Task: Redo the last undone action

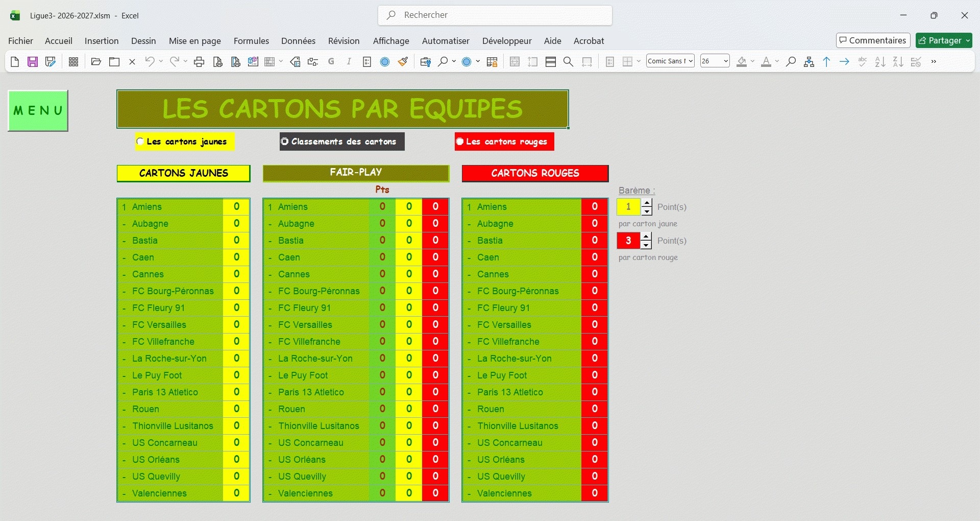Action: point(174,62)
